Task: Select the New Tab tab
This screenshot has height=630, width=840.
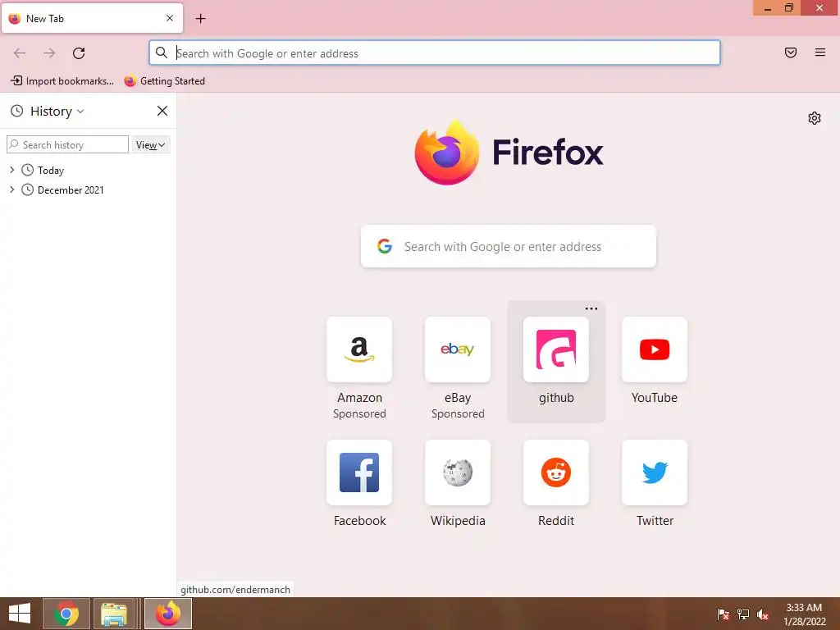Action: point(92,18)
